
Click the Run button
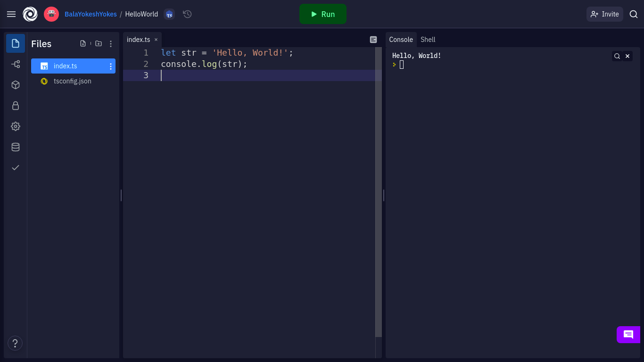322,14
